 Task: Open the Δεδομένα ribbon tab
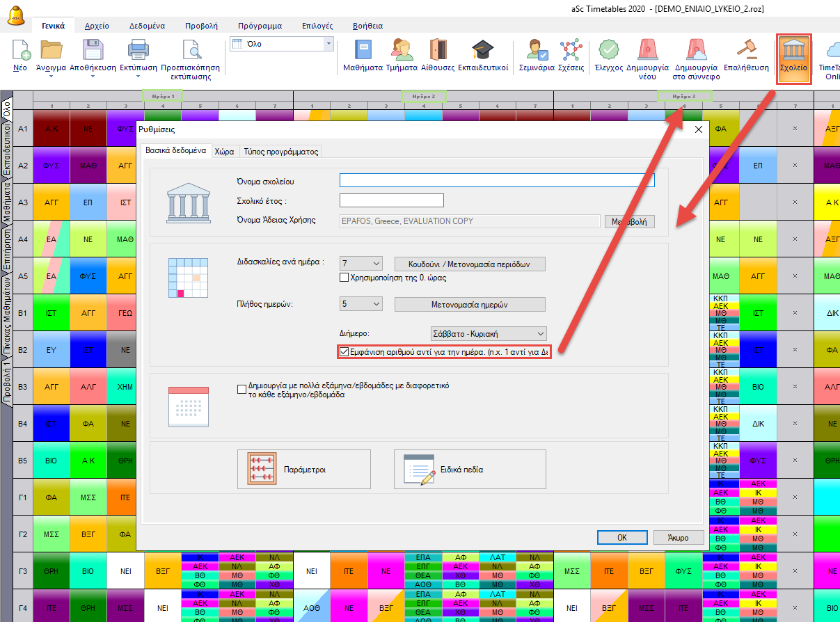(x=147, y=26)
